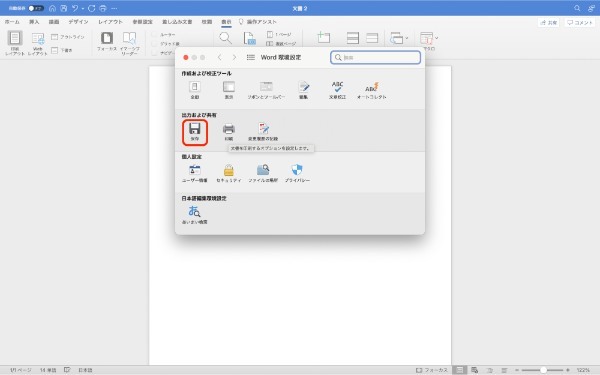Open the Security (セキュリティ) preferences
600x375 pixels.
tap(229, 173)
